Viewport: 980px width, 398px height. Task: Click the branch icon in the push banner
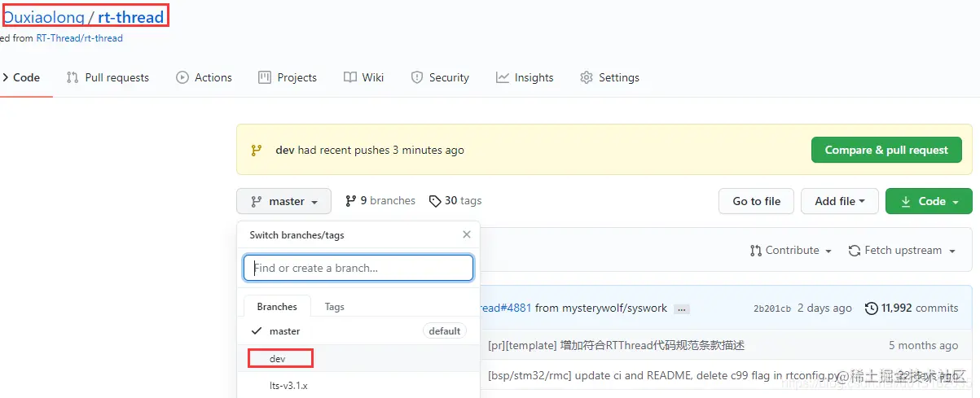point(257,150)
